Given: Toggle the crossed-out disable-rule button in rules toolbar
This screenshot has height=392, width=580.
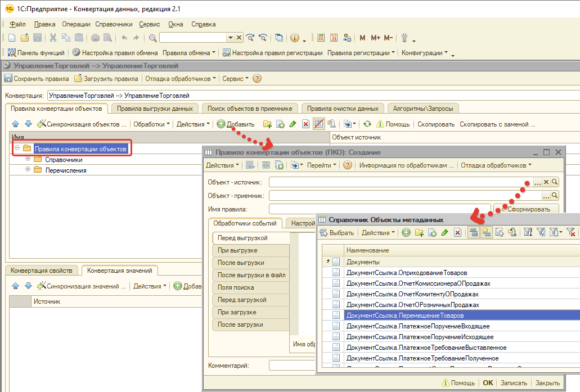Looking at the screenshot, I should 318,124.
